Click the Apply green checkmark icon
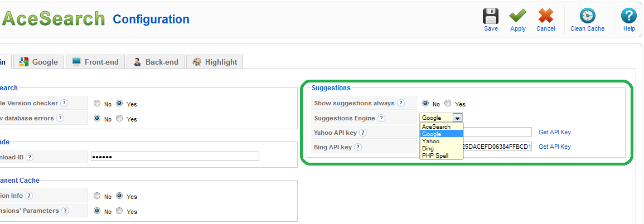The image size is (644, 224). (x=518, y=16)
